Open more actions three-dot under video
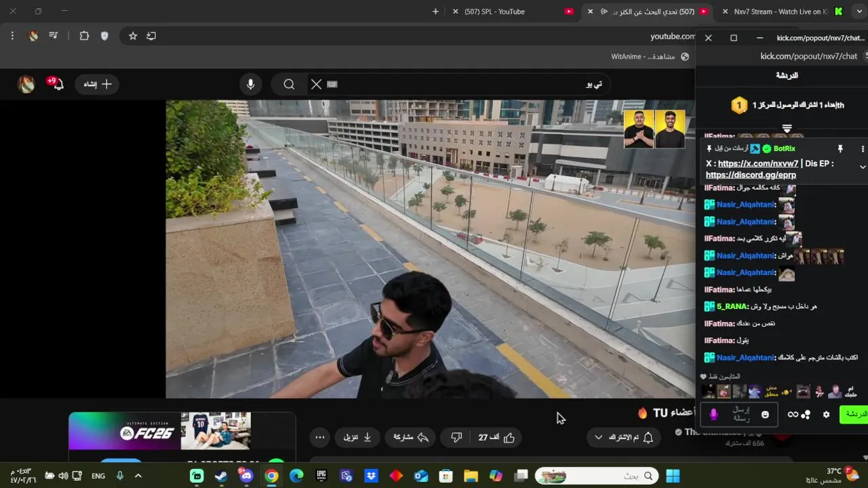 (319, 437)
